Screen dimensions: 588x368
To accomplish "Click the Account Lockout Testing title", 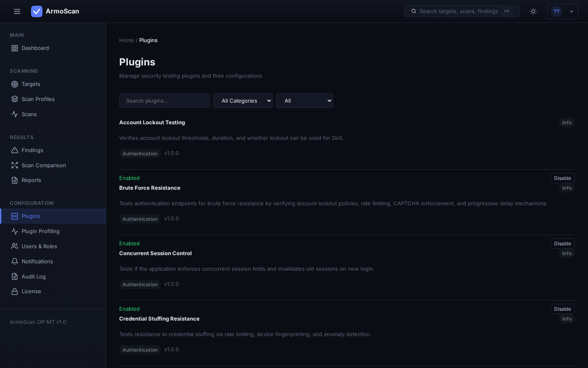I will [x=152, y=122].
